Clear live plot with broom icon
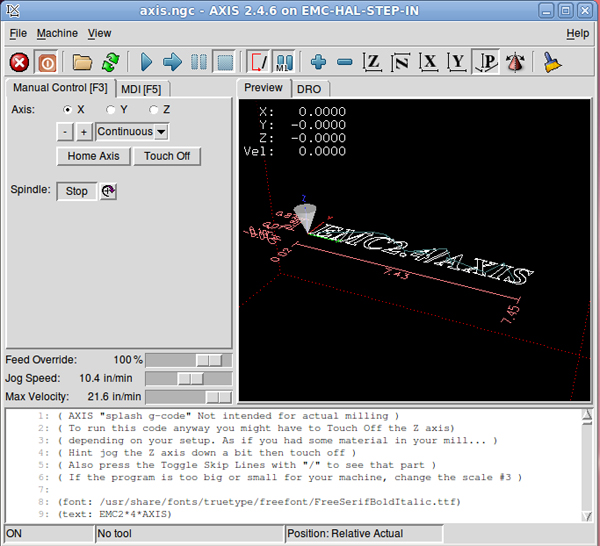The width and height of the screenshot is (600, 546). pyautogui.click(x=550, y=62)
